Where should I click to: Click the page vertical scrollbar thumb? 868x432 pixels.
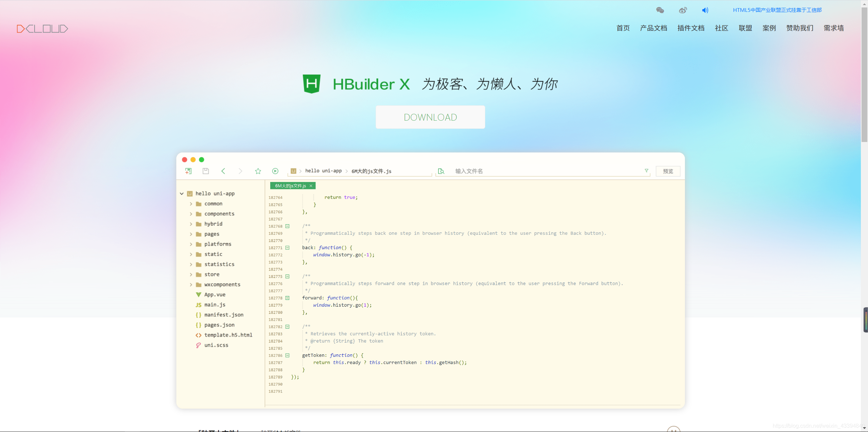864,75
